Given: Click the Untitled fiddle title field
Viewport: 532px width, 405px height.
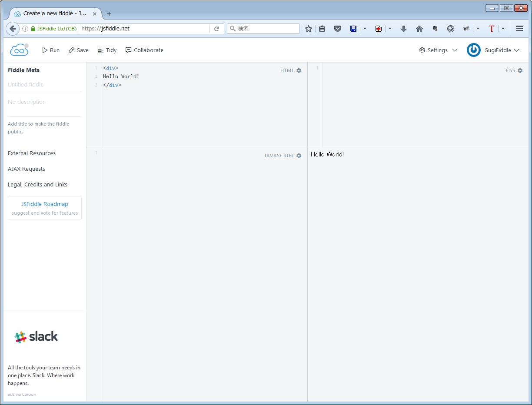Looking at the screenshot, I should pyautogui.click(x=44, y=84).
